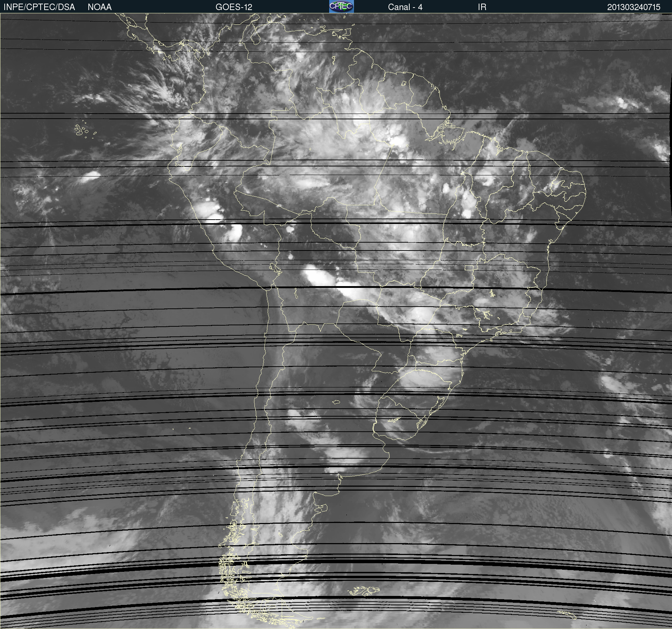Click the Brasília Federal District rectangle
Viewport: 672px width, 629px height.
tap(469, 268)
